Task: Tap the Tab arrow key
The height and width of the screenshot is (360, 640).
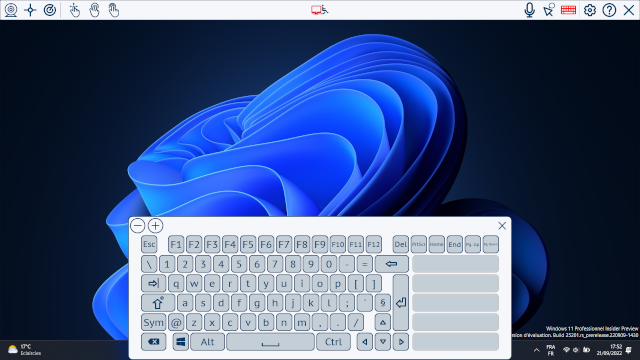Action: 153,283
